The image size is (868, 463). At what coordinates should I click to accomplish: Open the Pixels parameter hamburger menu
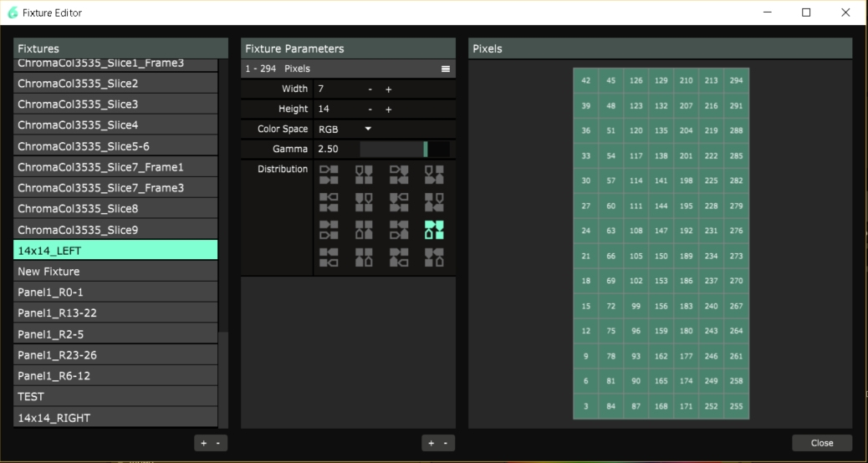446,69
